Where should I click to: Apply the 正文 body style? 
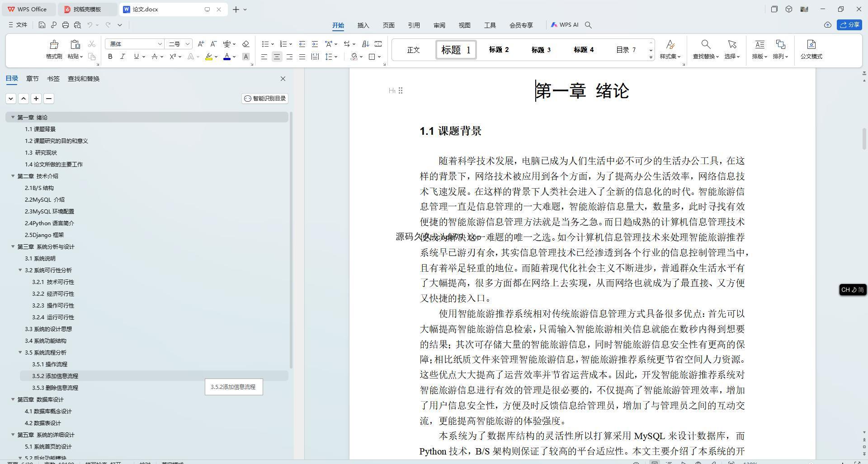point(414,50)
